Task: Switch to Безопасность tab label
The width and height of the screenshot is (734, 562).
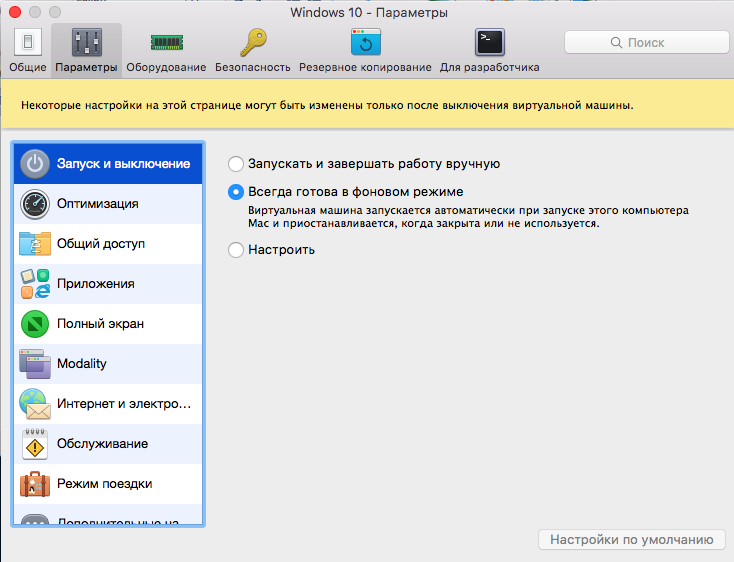Action: (x=253, y=67)
